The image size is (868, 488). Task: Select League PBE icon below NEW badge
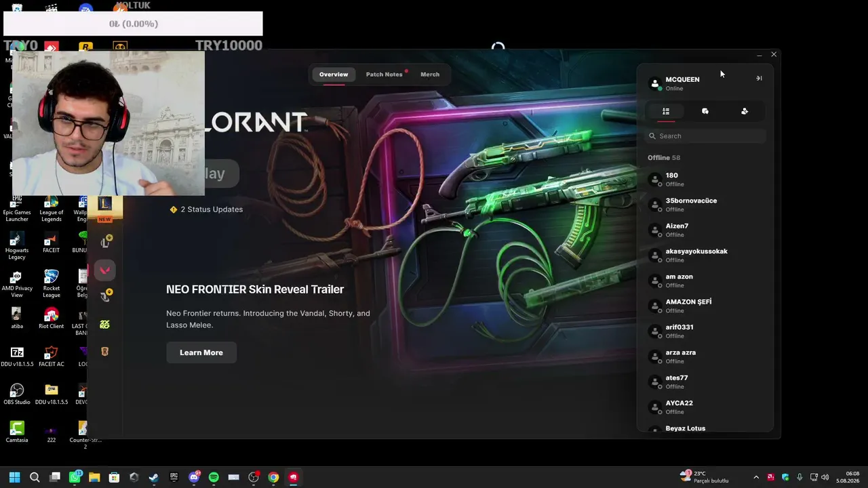click(x=105, y=242)
